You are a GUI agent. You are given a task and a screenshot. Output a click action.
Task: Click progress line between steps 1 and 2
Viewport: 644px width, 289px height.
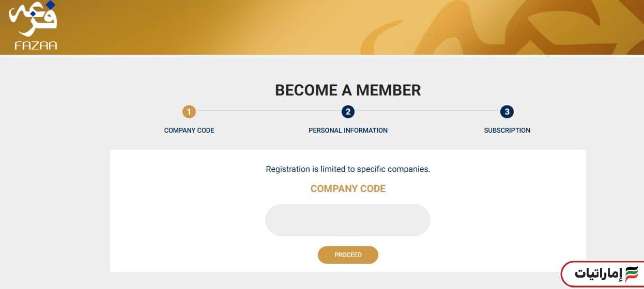[x=269, y=111]
